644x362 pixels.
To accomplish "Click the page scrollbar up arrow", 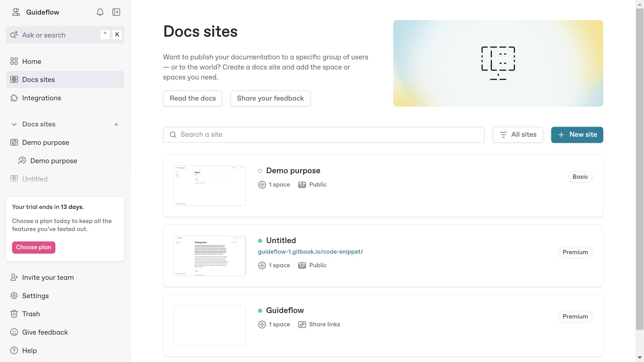I will coord(639,5).
